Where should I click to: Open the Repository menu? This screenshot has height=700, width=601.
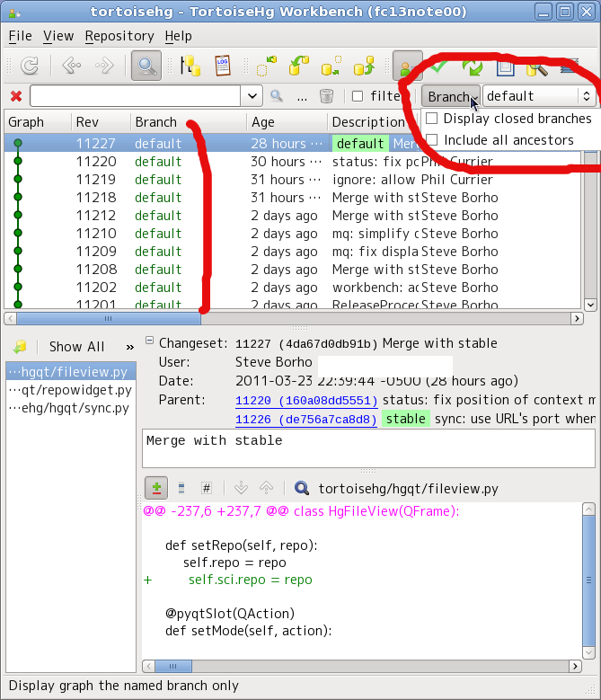pyautogui.click(x=119, y=36)
